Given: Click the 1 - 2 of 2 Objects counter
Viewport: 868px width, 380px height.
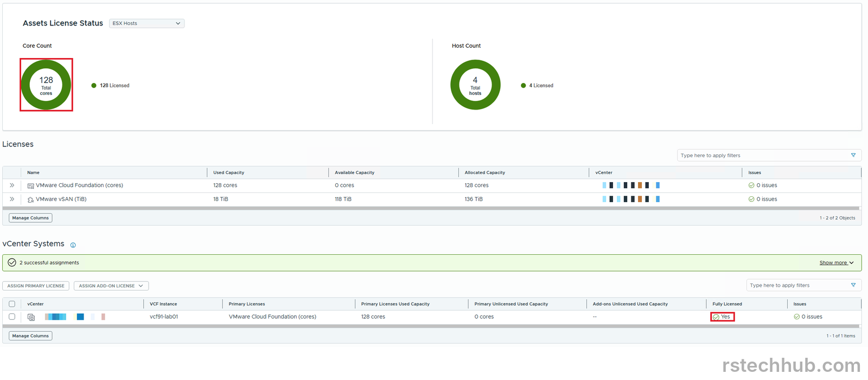Looking at the screenshot, I should point(837,218).
